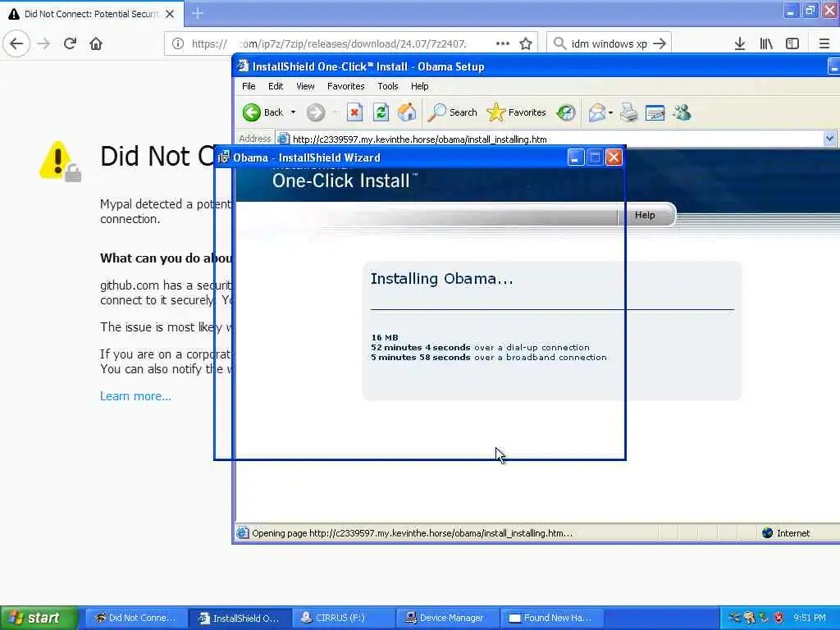840x630 pixels.
Task: Click the search go arrow in Mypal
Action: click(660, 43)
